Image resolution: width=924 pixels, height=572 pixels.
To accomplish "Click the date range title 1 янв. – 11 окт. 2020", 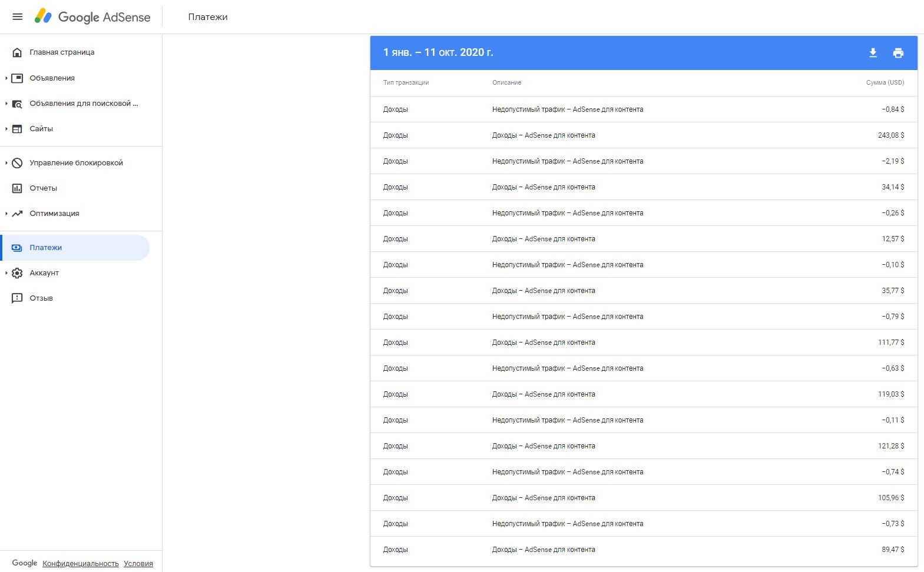I will tap(438, 52).
